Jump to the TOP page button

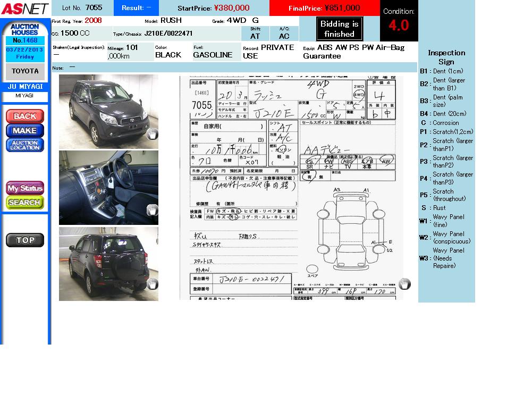(25, 240)
